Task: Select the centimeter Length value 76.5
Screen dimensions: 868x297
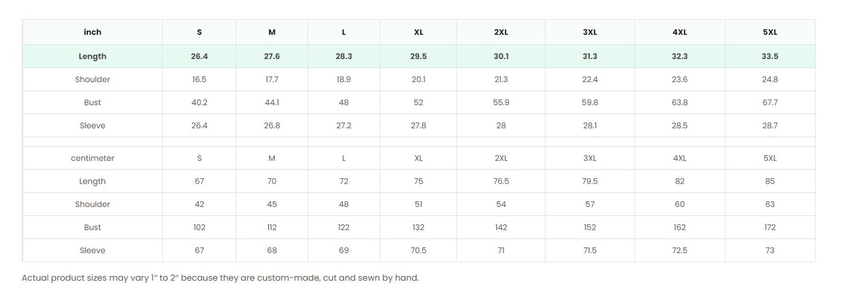Action: [x=501, y=181]
